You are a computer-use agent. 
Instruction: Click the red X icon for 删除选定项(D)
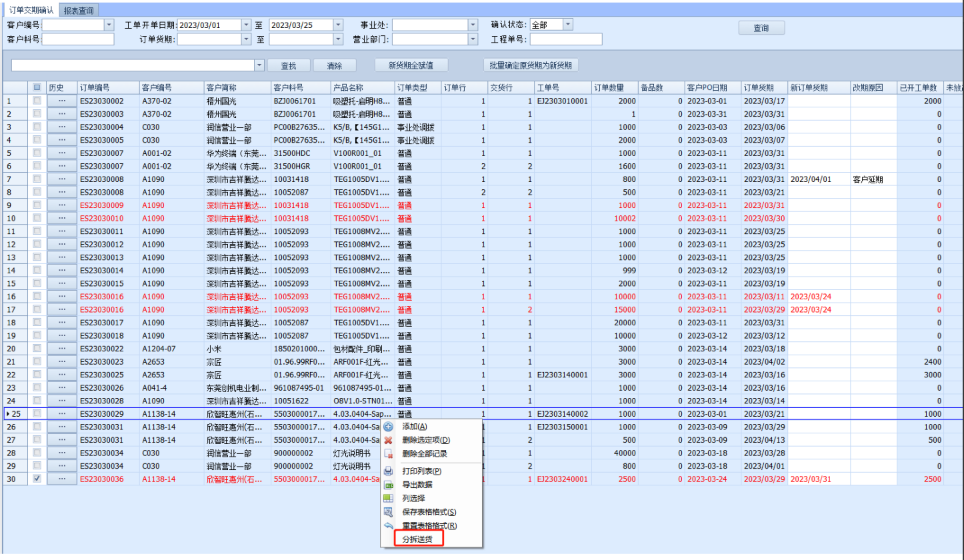(389, 440)
